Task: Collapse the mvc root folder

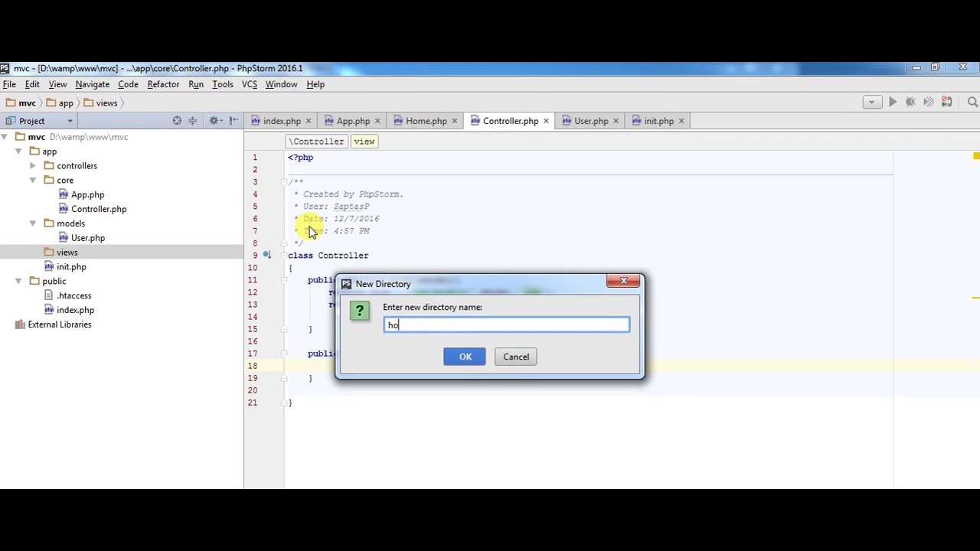Action: [5, 137]
